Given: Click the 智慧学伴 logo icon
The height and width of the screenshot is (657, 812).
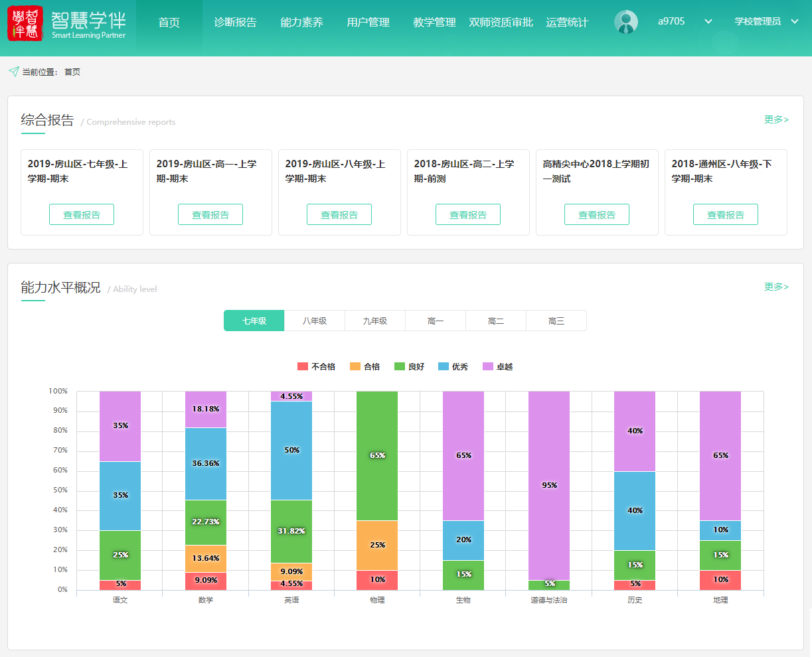Looking at the screenshot, I should point(25,23).
